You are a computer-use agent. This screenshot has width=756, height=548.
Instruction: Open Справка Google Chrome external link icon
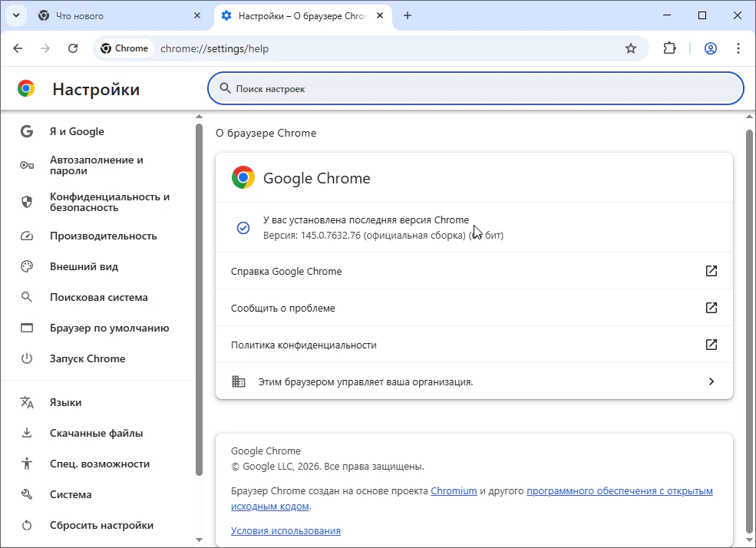tap(711, 271)
